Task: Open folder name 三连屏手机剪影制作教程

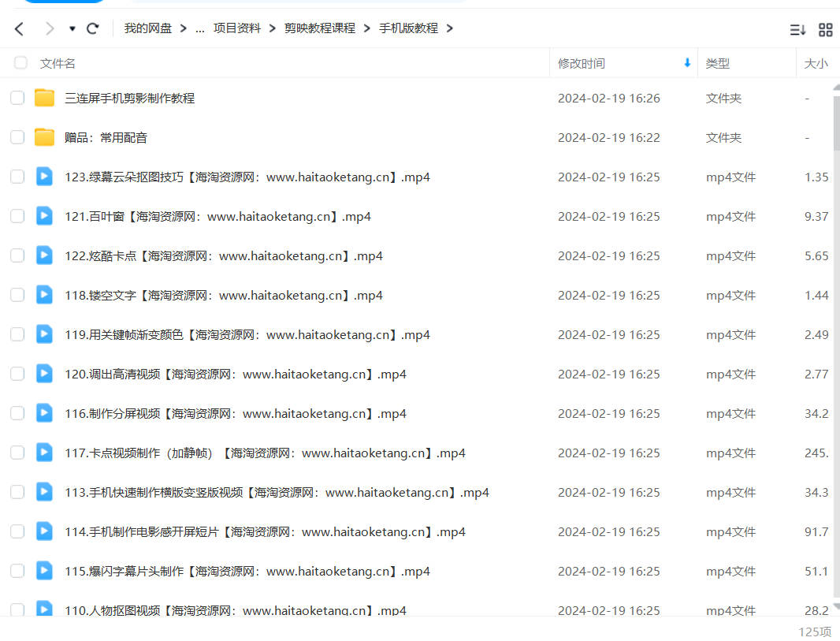Action: (130, 98)
